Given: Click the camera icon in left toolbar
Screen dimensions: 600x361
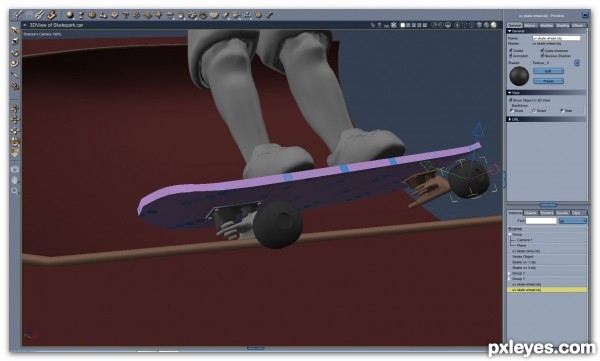Looking at the screenshot, I should click(15, 169).
